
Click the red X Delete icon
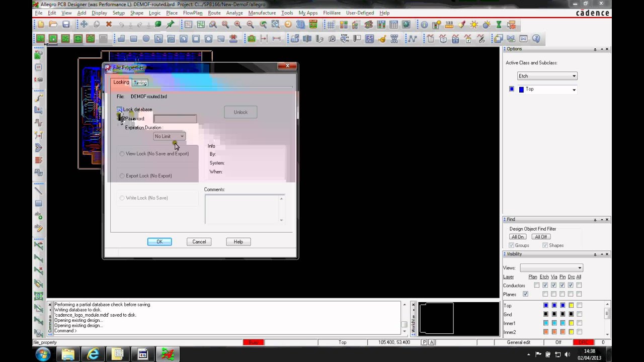[x=109, y=24]
